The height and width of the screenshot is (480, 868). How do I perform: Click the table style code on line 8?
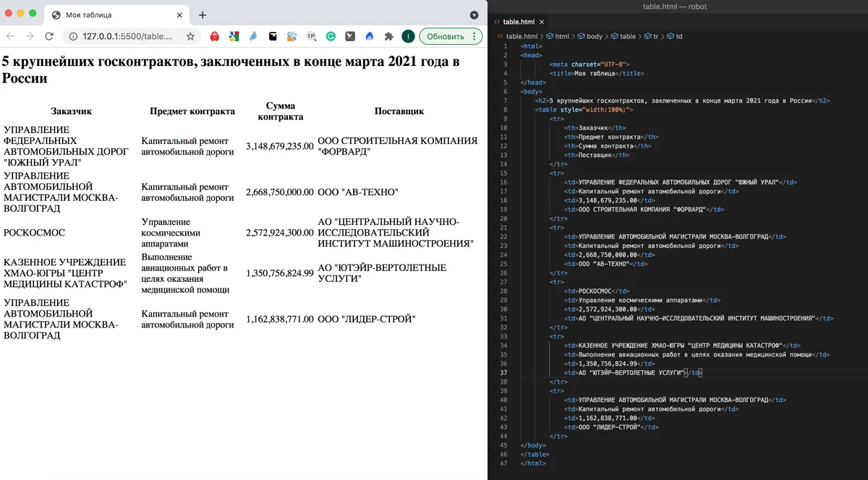coord(584,109)
